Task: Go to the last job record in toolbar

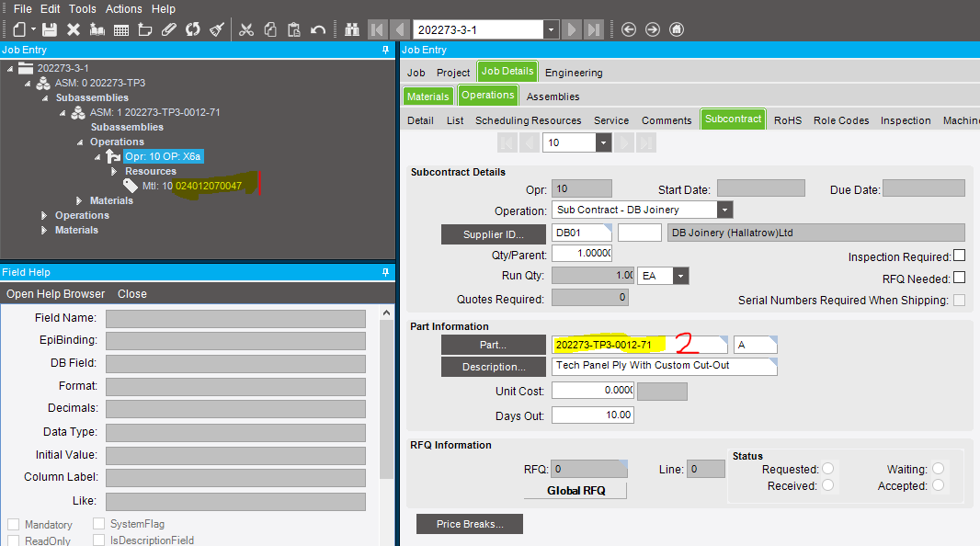Action: (593, 29)
